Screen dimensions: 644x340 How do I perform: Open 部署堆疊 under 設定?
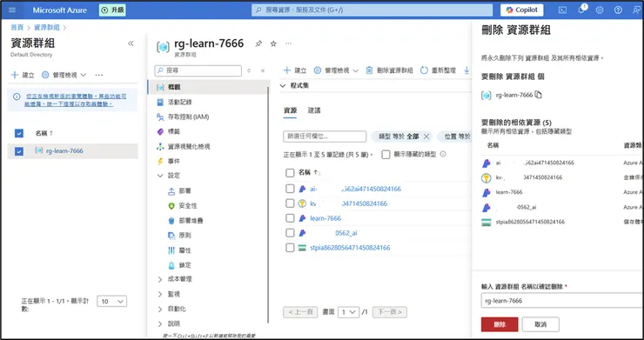click(x=191, y=221)
